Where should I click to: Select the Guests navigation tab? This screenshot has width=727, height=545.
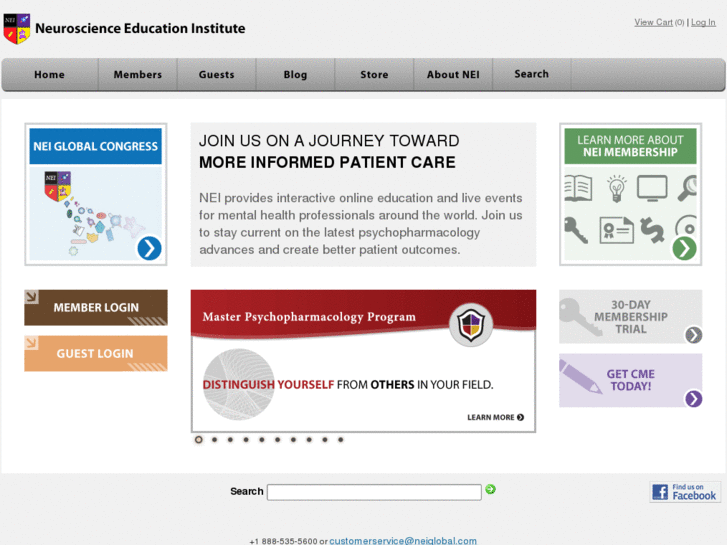click(x=217, y=75)
